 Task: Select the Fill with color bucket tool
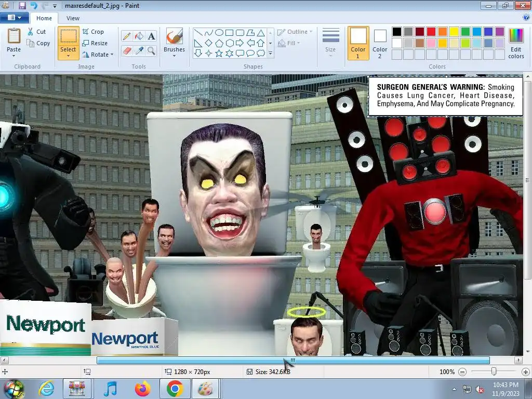[x=139, y=36]
